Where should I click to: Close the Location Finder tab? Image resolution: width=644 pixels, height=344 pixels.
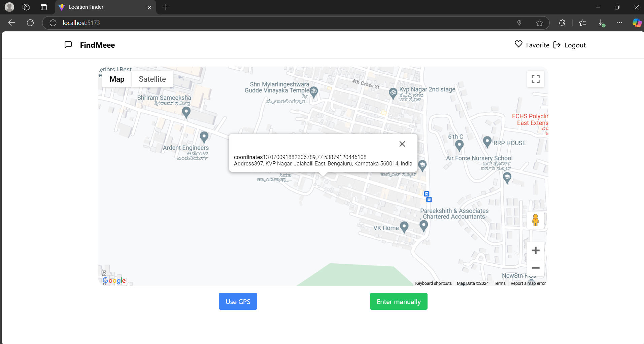[x=149, y=7]
